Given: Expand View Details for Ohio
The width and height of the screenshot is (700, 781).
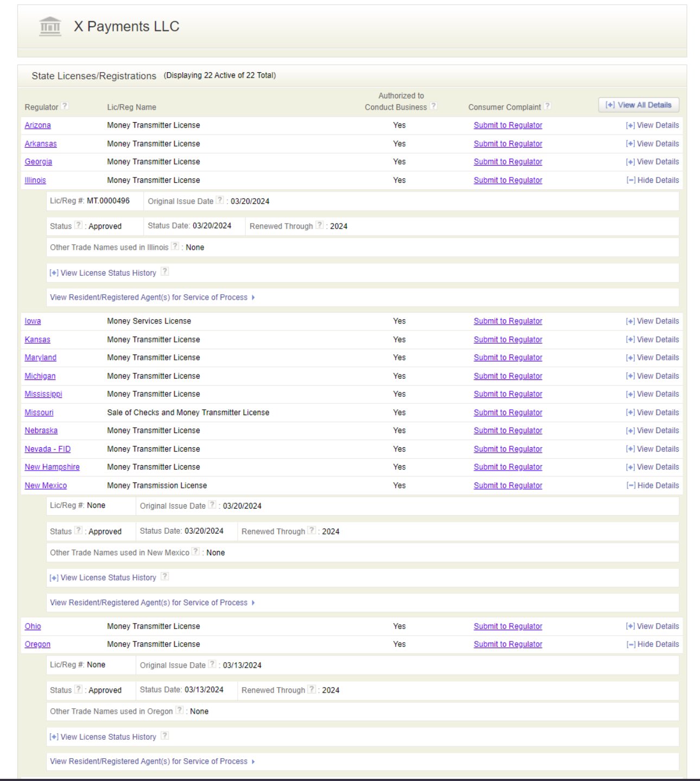Looking at the screenshot, I should pyautogui.click(x=652, y=626).
